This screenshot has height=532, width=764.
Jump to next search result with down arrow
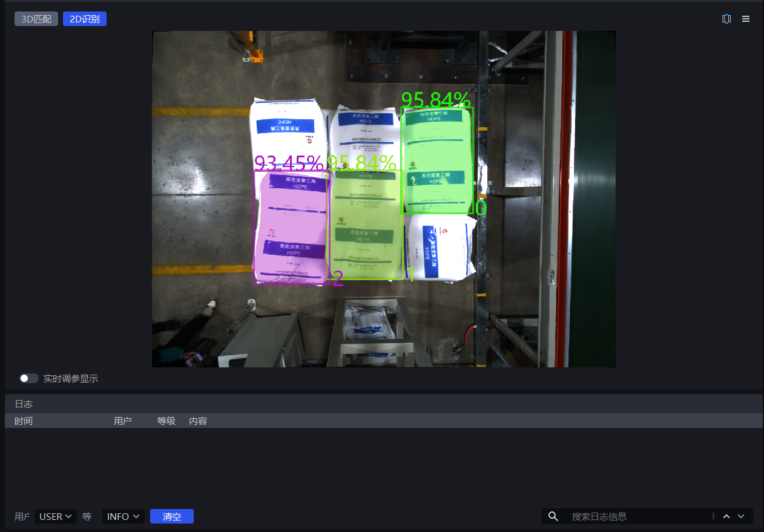point(741,516)
